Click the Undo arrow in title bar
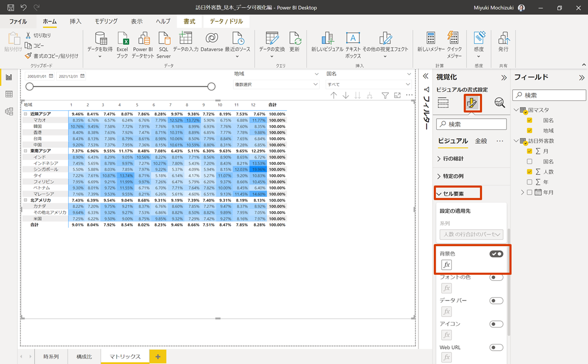Viewport: 588px width, 364px height. tap(24, 7)
